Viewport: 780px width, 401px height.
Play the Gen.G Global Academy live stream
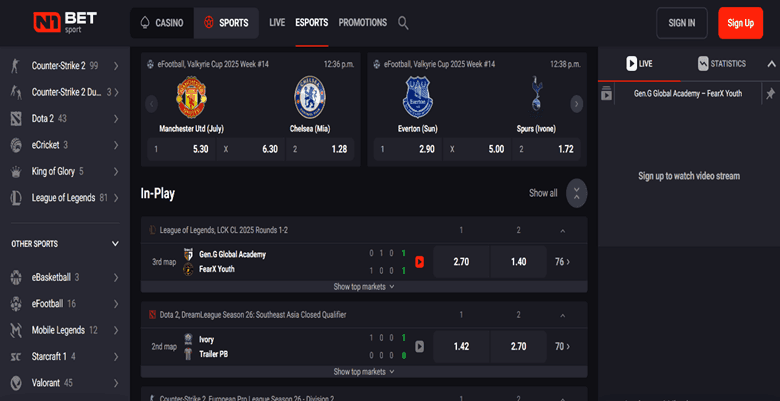(419, 262)
